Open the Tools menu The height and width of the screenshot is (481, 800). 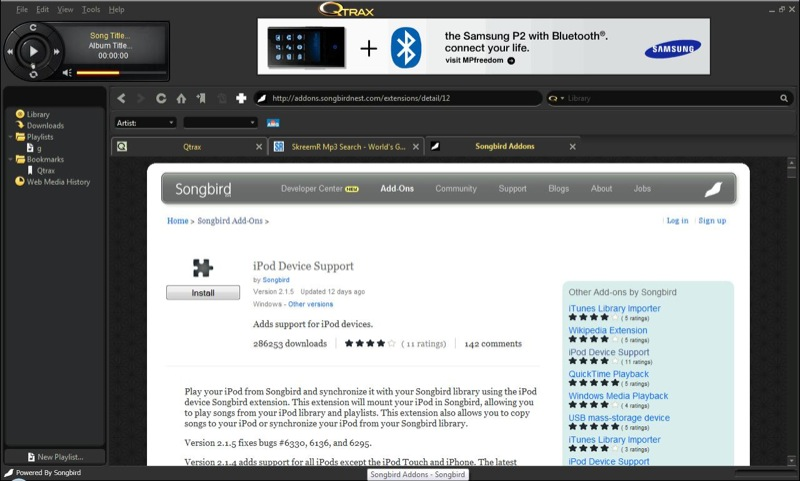tap(91, 9)
